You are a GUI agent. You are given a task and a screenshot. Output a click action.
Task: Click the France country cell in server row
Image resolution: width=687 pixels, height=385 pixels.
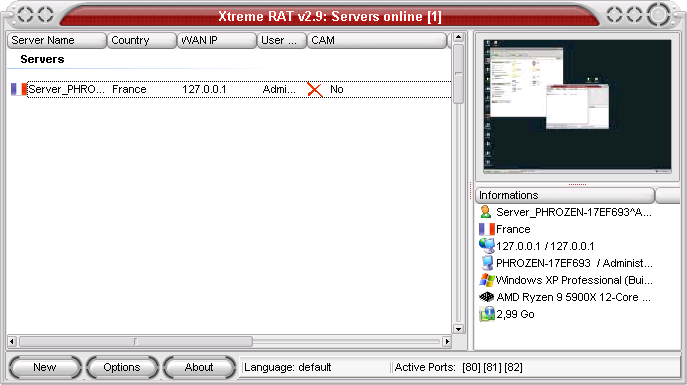point(129,89)
